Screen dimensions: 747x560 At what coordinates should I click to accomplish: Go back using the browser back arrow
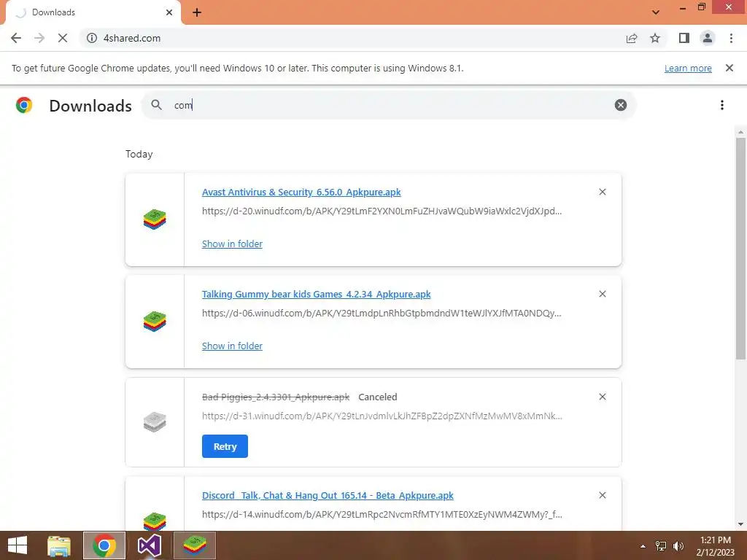pyautogui.click(x=16, y=38)
